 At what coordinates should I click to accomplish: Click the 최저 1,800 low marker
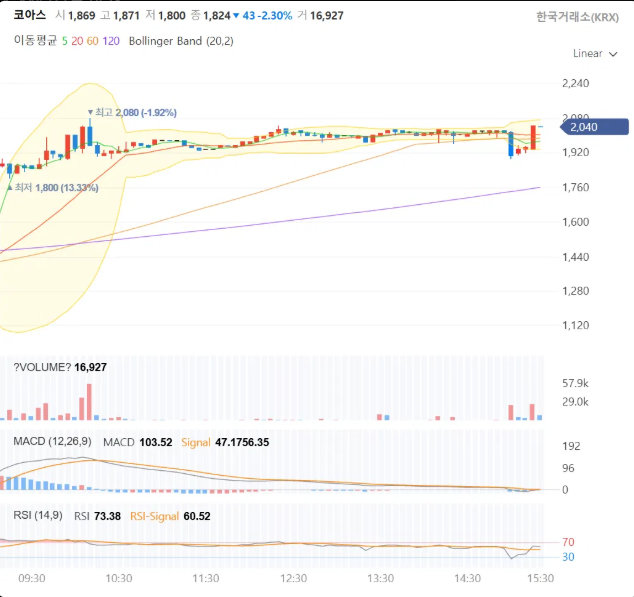coord(53,188)
